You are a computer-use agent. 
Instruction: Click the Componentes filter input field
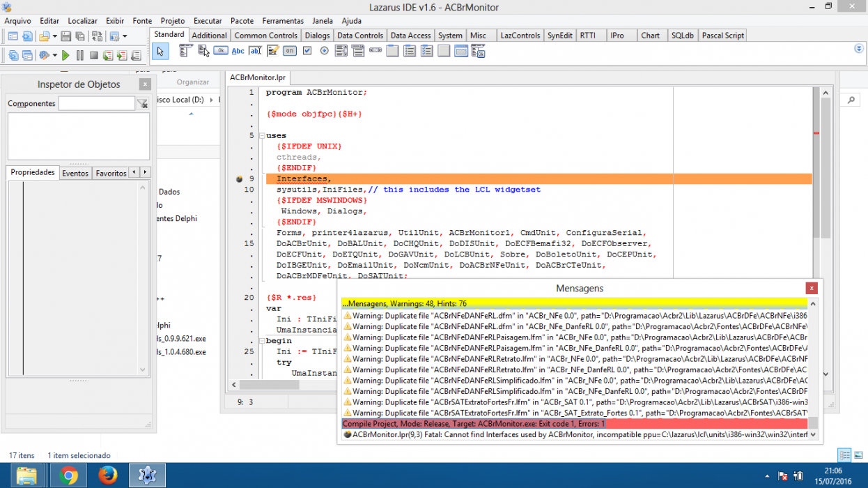pos(96,103)
